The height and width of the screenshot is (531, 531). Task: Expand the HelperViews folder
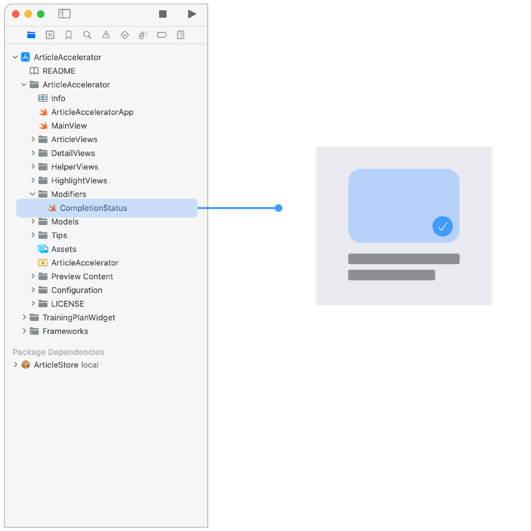[x=33, y=167]
